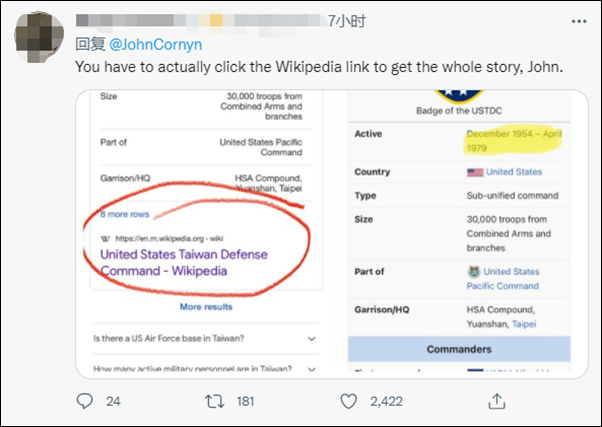
Task: Open the "United States" country link
Action: 514,172
